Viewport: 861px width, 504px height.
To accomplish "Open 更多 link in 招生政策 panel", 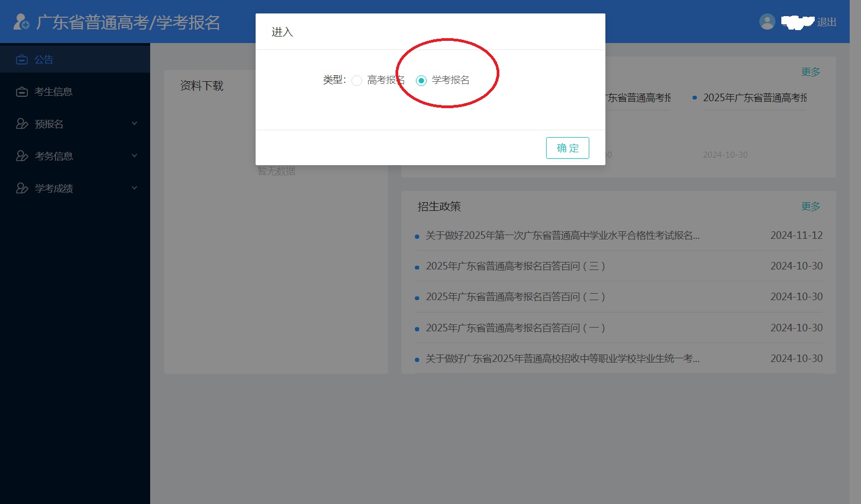I will (811, 207).
